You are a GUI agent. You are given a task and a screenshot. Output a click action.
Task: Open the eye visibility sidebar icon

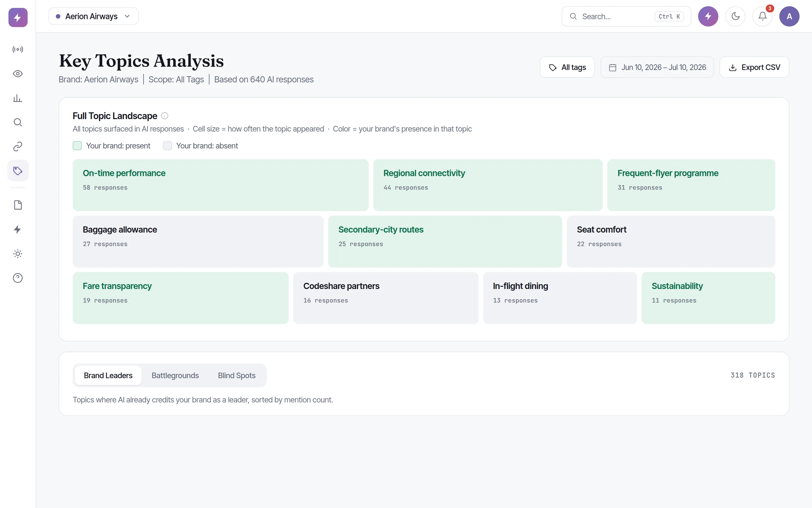pos(18,74)
